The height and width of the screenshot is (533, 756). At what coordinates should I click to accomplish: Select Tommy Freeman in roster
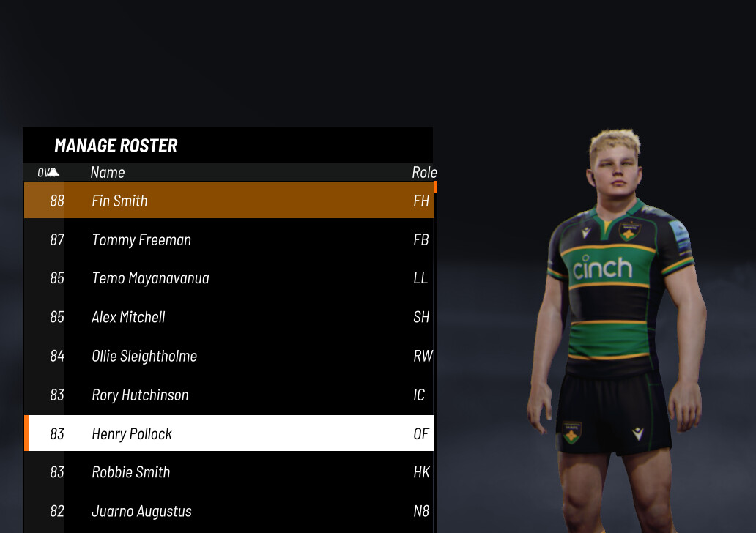click(x=229, y=239)
